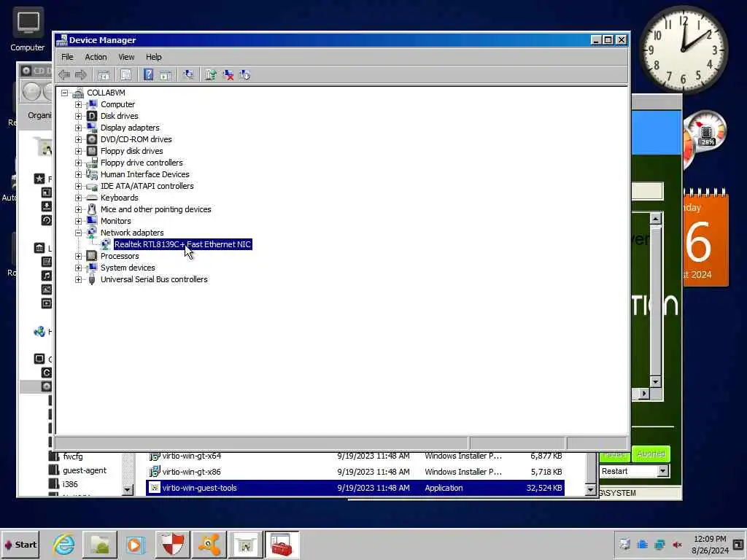
Task: Expand the Processors category
Action: pos(79,256)
